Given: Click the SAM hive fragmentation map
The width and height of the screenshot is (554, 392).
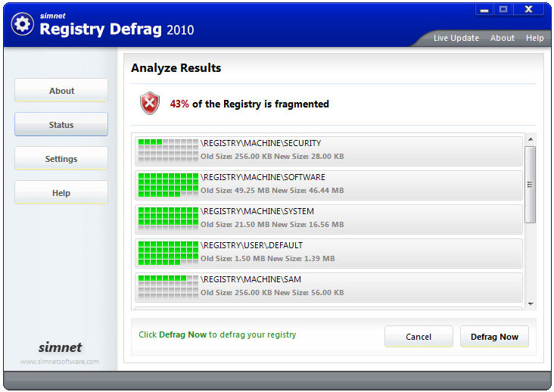Looking at the screenshot, I should 168,287.
